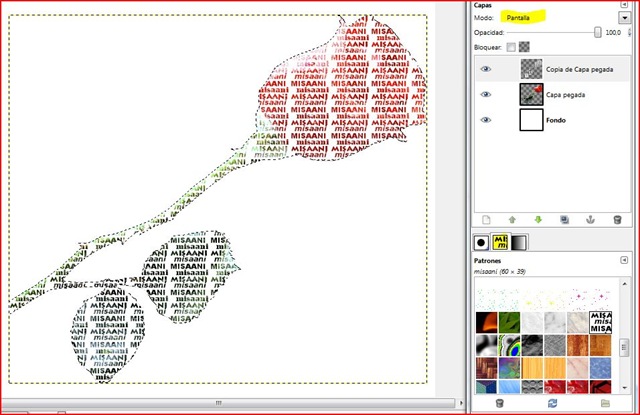Select the blue 3D cubes pattern
Screen dimensions: 640x415
point(487,387)
